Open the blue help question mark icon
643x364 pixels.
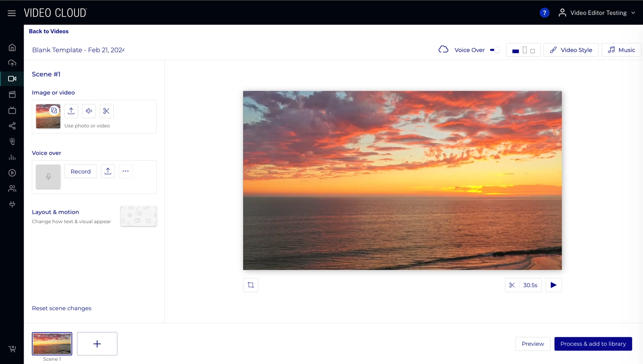point(544,13)
